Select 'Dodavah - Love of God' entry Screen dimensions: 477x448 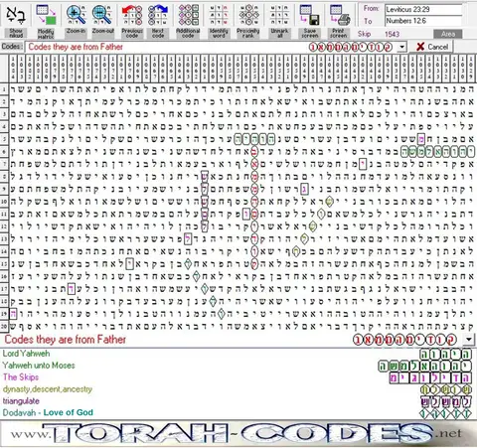48,412
